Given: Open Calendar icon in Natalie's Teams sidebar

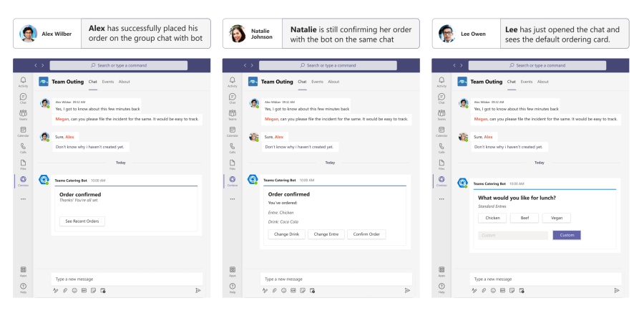Looking at the screenshot, I should point(233,132).
